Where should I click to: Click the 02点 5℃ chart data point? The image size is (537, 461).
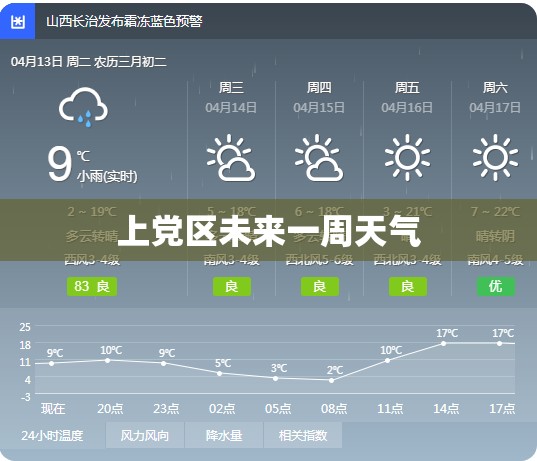click(x=220, y=373)
